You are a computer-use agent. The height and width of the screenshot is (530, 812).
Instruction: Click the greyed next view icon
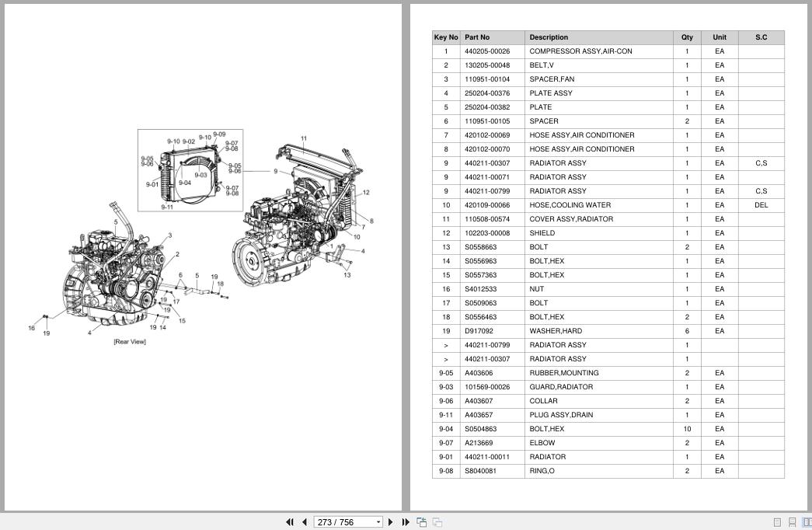pyautogui.click(x=437, y=522)
